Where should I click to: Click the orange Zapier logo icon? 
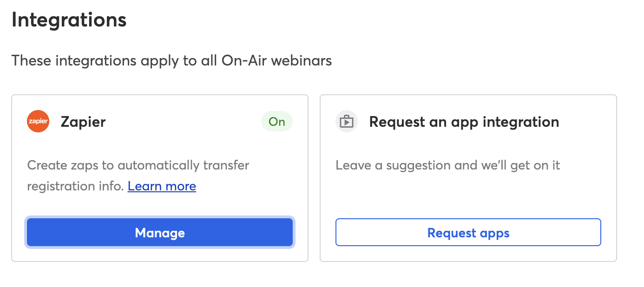(38, 122)
